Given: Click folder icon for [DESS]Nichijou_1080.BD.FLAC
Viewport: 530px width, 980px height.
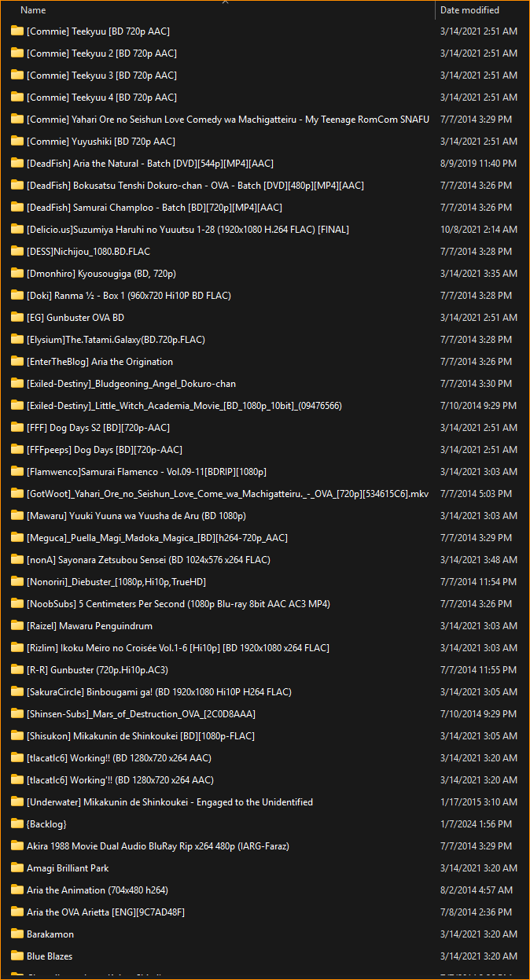Looking at the screenshot, I should pos(17,252).
